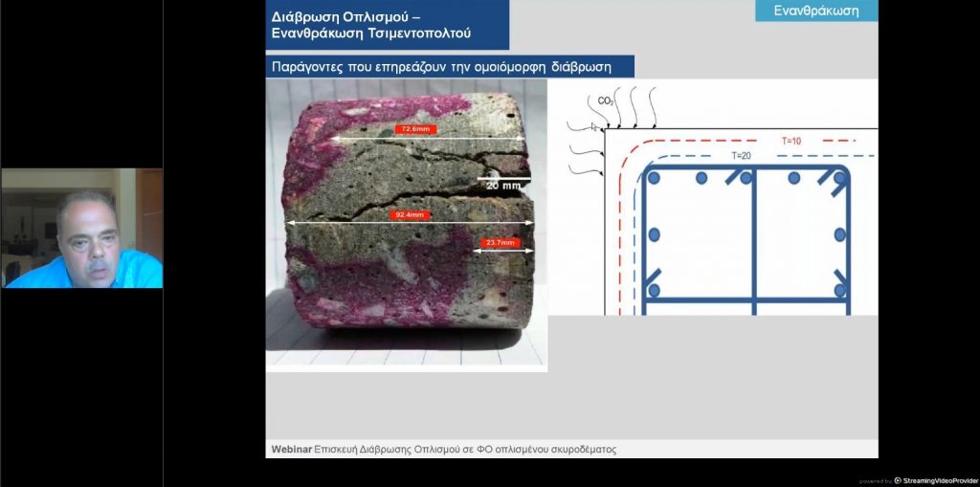Click the red 23.7mm measurement label
Screen dimensions: 980x487
[499, 243]
